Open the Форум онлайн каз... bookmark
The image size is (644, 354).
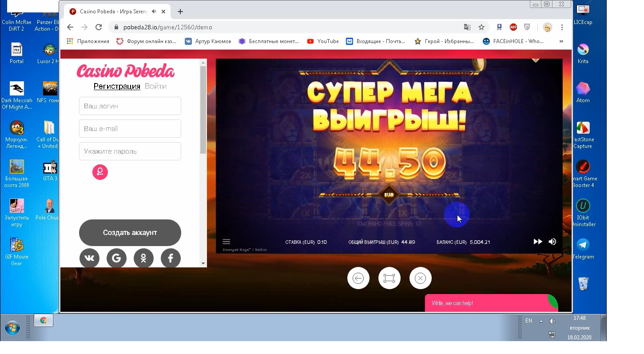coord(147,41)
